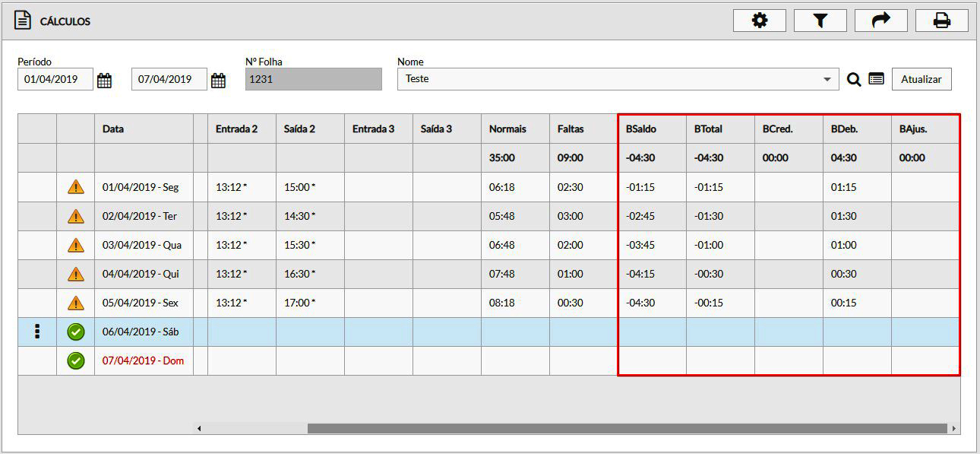Open the three-dot menu on Saturday row
980x454 pixels.
(x=37, y=332)
